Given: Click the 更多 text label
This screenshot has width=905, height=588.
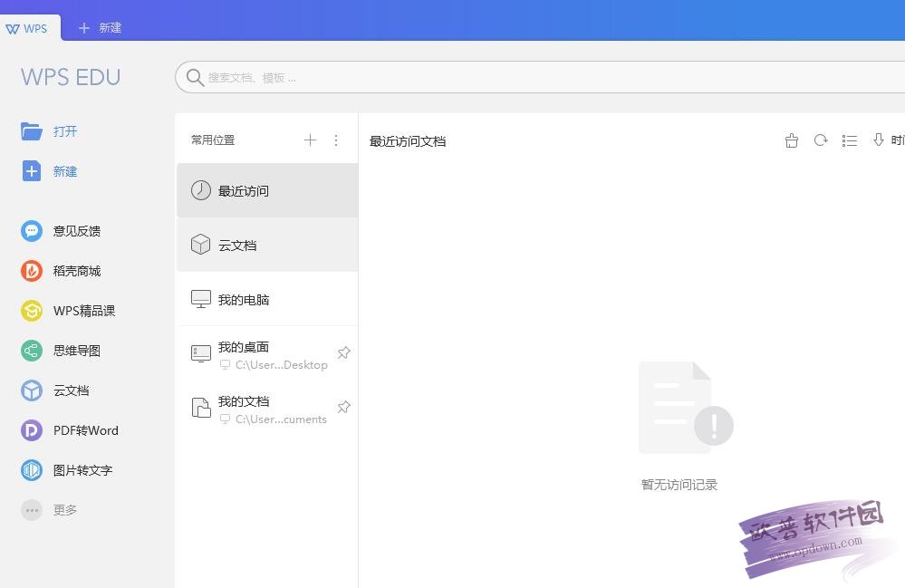Looking at the screenshot, I should (65, 510).
